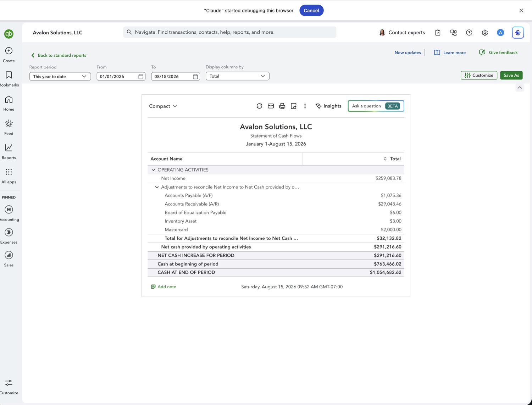Focus the Navigate search field

[230, 32]
